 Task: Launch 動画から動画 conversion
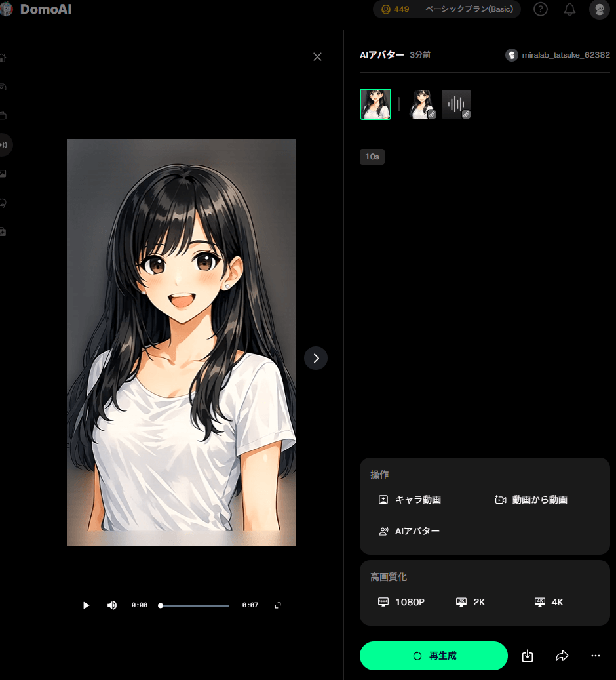(x=531, y=499)
